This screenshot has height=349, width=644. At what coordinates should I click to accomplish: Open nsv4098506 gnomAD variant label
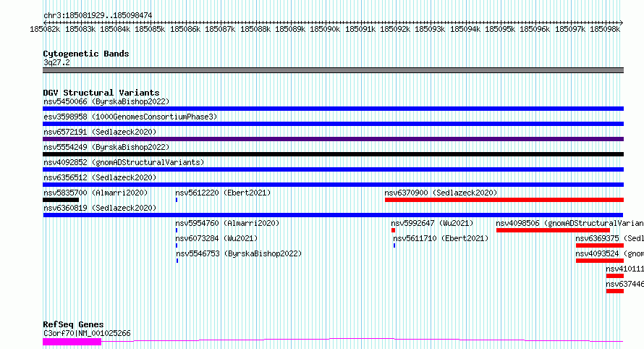pyautogui.click(x=569, y=223)
